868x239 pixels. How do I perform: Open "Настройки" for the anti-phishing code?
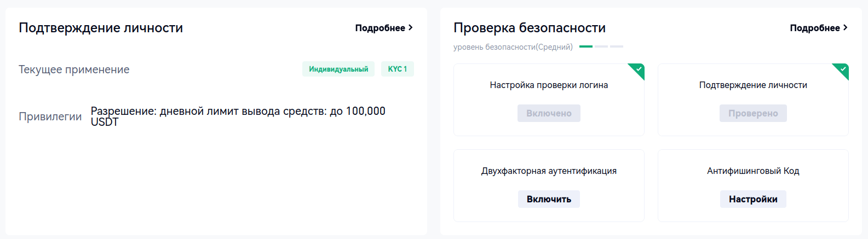[x=753, y=199]
